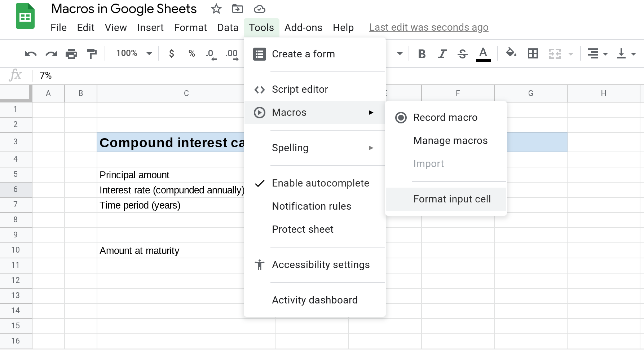Image resolution: width=644 pixels, height=350 pixels.
Task: Open Accessibility settings
Action: pyautogui.click(x=315, y=265)
